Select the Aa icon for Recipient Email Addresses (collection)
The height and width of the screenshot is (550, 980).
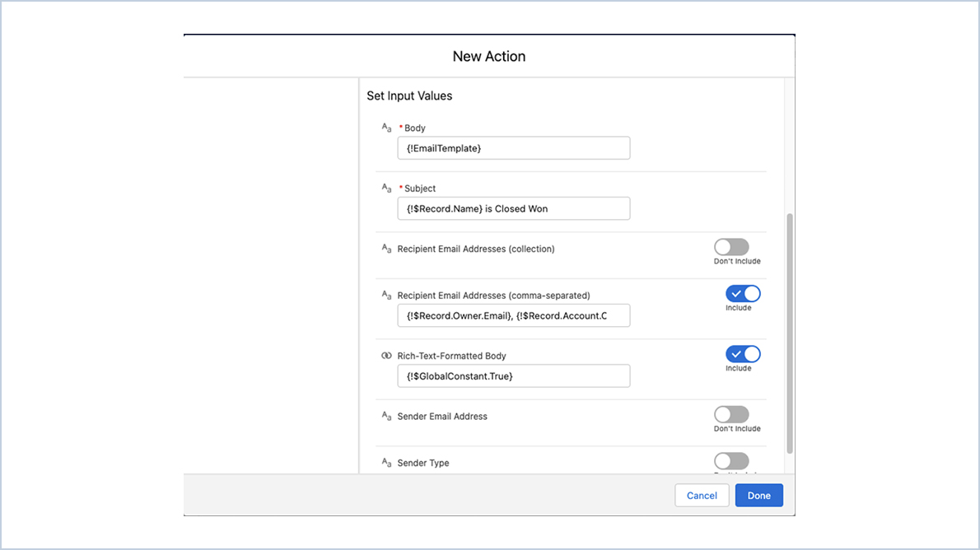[x=386, y=248]
